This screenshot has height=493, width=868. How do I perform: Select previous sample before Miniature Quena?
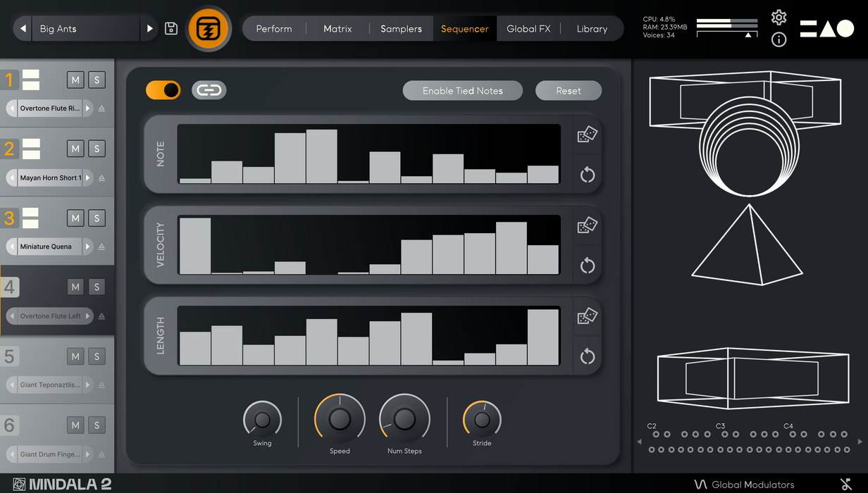(12, 247)
